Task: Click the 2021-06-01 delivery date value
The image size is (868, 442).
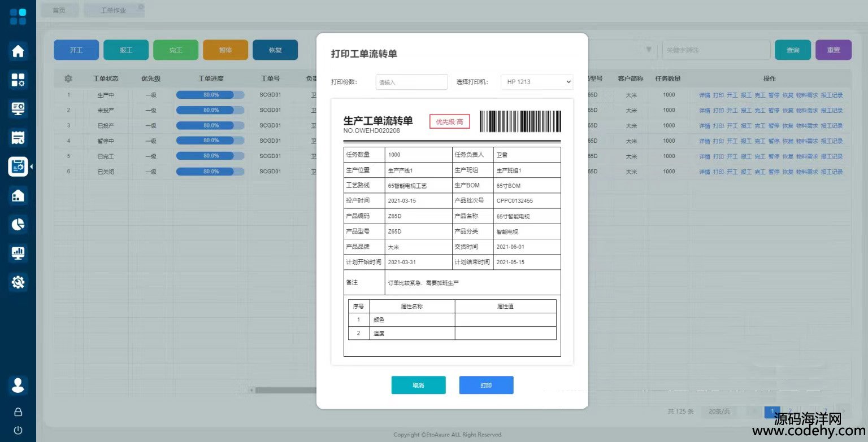Action: coord(510,247)
